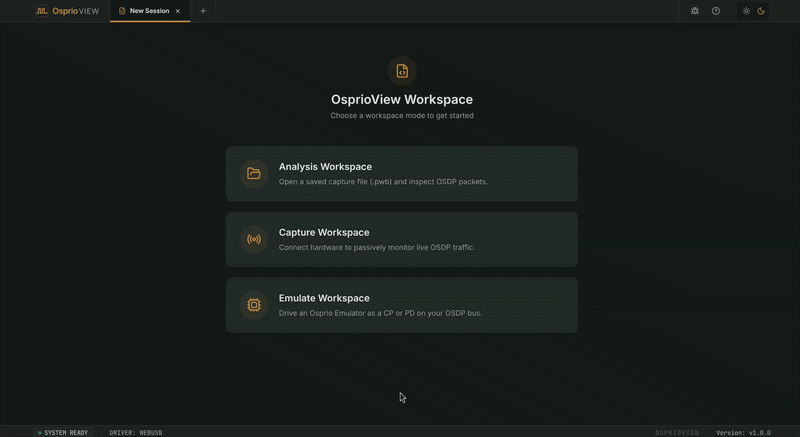Image resolution: width=800 pixels, height=437 pixels.
Task: Open the Analysis Workspace card
Action: [402, 174]
